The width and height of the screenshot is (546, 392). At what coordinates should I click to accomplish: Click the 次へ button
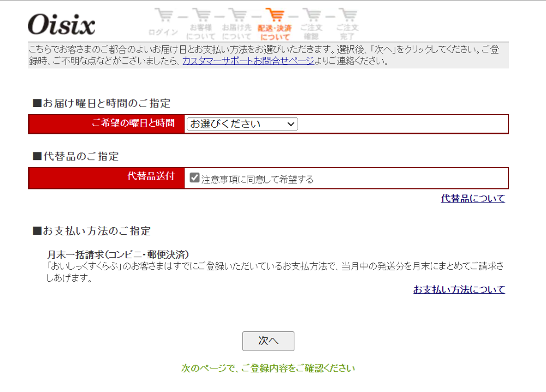(x=268, y=341)
